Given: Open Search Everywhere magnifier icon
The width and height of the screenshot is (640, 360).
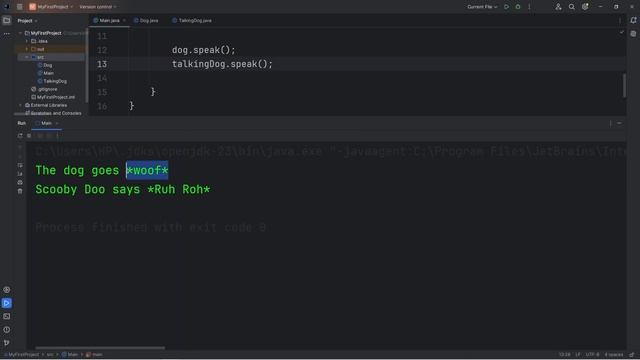Looking at the screenshot, I should point(571,7).
